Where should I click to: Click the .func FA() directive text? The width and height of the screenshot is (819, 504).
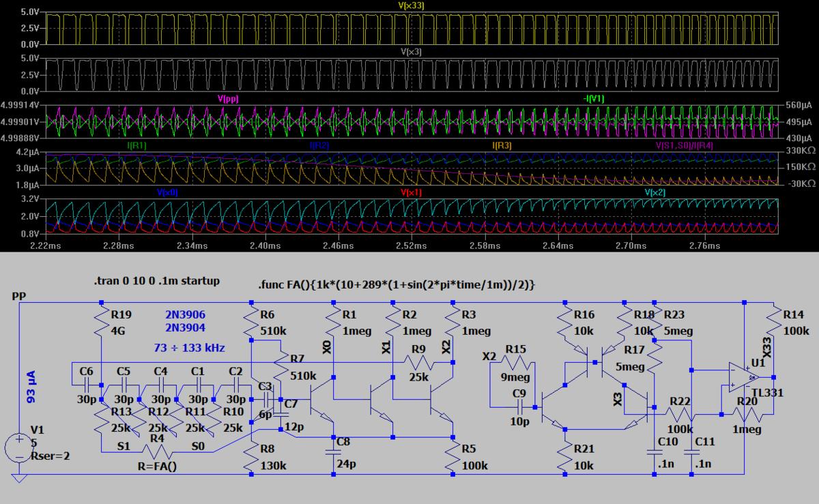396,285
